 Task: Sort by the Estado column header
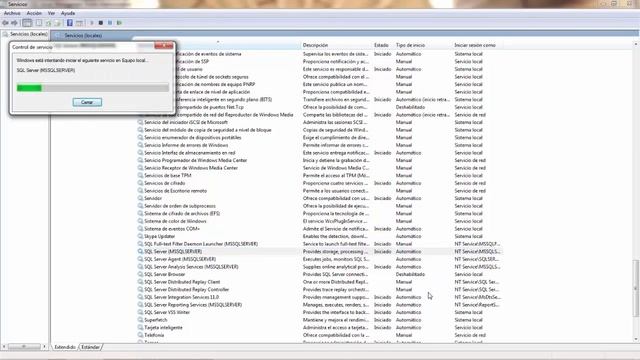[381, 45]
